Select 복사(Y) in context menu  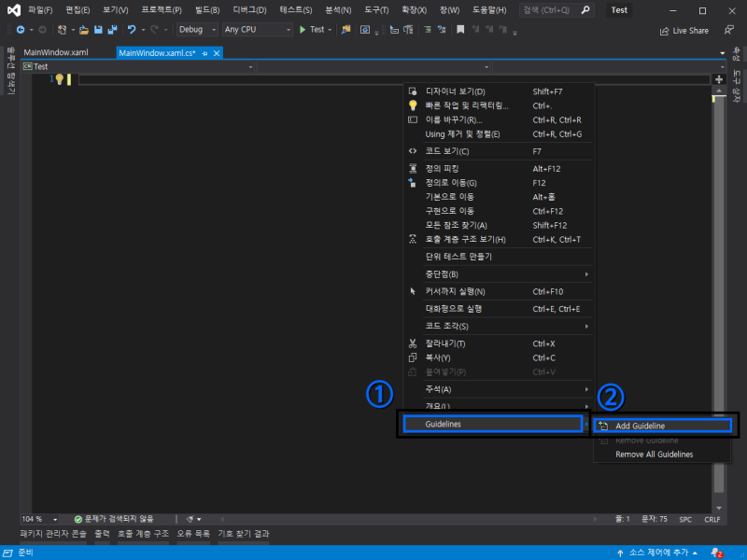tap(498, 357)
